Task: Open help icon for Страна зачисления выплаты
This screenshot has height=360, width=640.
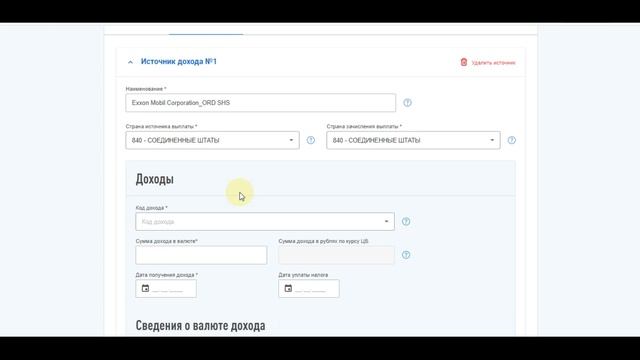Action: pyautogui.click(x=511, y=140)
